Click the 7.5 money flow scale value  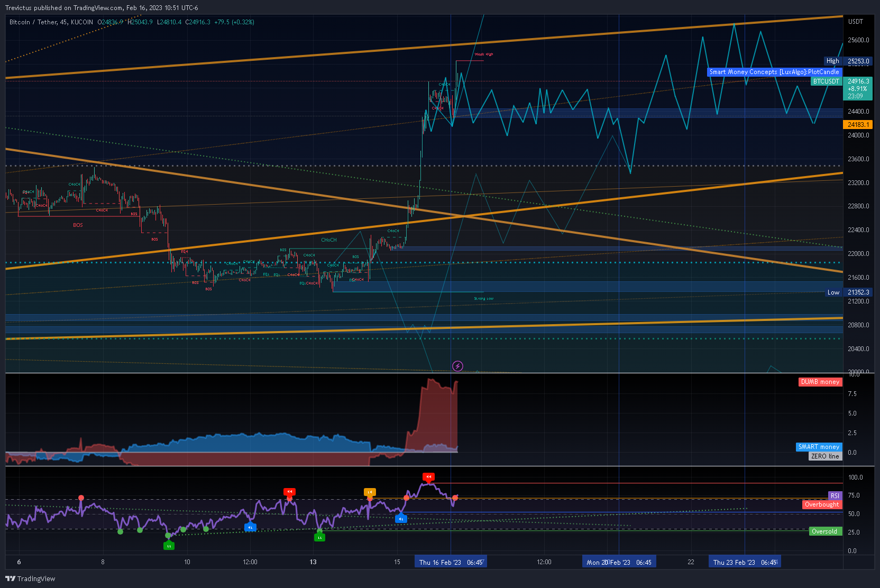point(852,394)
